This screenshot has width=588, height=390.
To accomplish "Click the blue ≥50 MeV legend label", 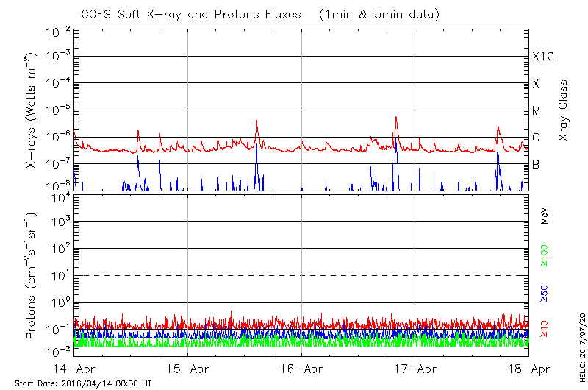I will click(x=545, y=291).
